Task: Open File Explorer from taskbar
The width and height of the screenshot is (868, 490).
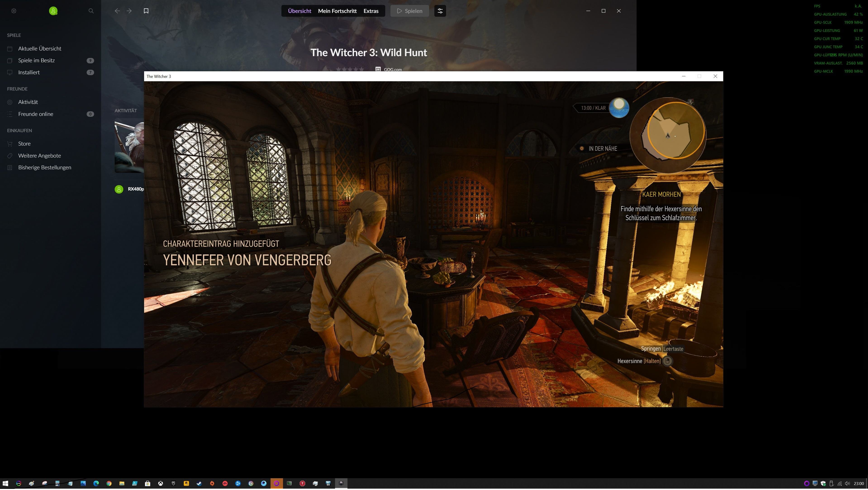Action: (x=122, y=484)
